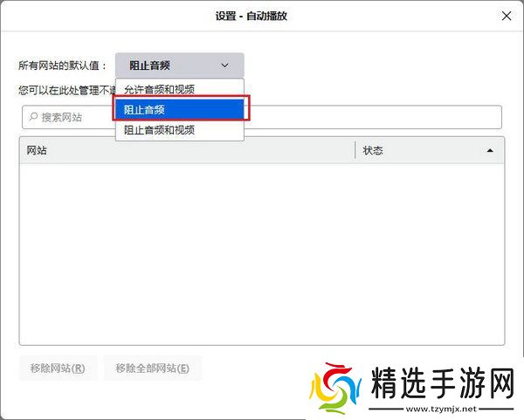Screen dimensions: 524x420
Task: Click the 精选手游网 watermark text
Action: click(x=441, y=382)
